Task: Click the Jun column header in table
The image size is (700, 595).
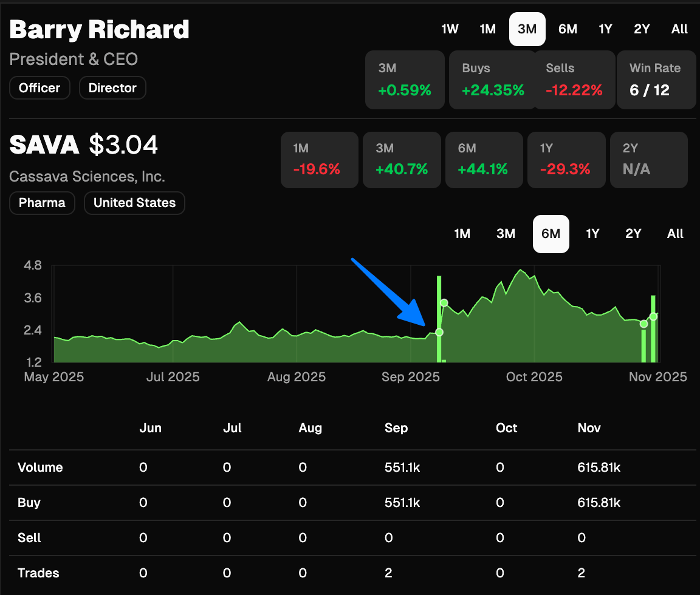Action: click(x=151, y=428)
